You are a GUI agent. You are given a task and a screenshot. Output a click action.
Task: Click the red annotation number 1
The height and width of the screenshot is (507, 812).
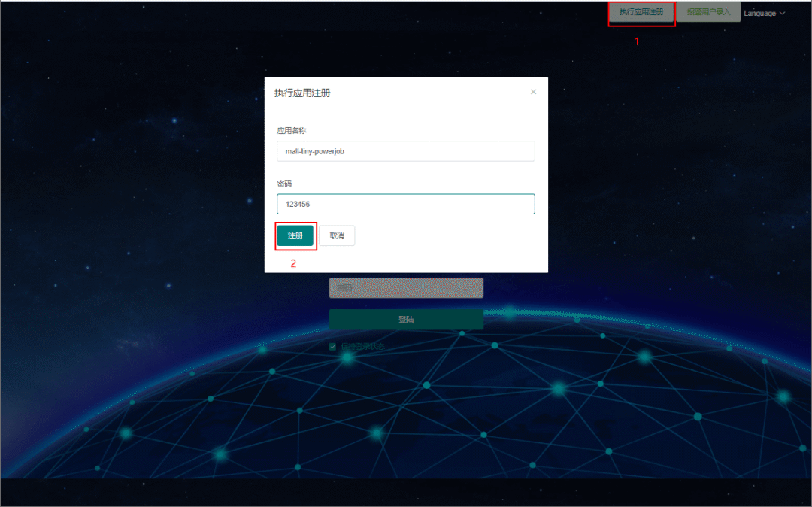(637, 42)
